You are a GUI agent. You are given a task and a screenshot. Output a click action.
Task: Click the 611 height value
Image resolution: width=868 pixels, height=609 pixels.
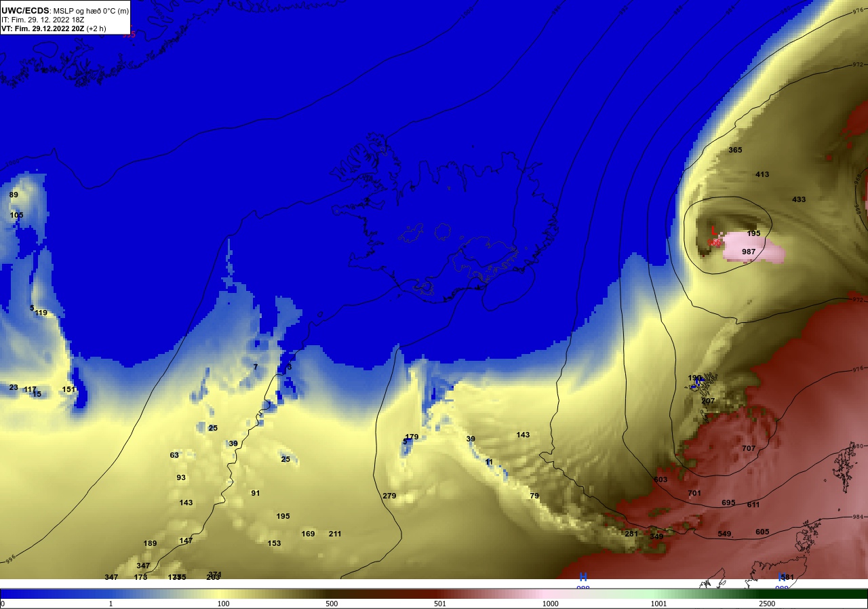753,505
